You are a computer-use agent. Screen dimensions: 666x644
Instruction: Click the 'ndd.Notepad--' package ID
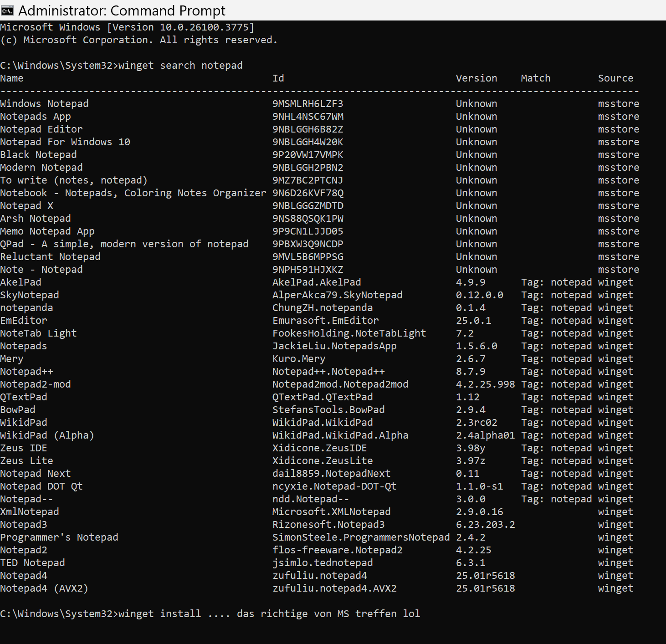coord(311,499)
